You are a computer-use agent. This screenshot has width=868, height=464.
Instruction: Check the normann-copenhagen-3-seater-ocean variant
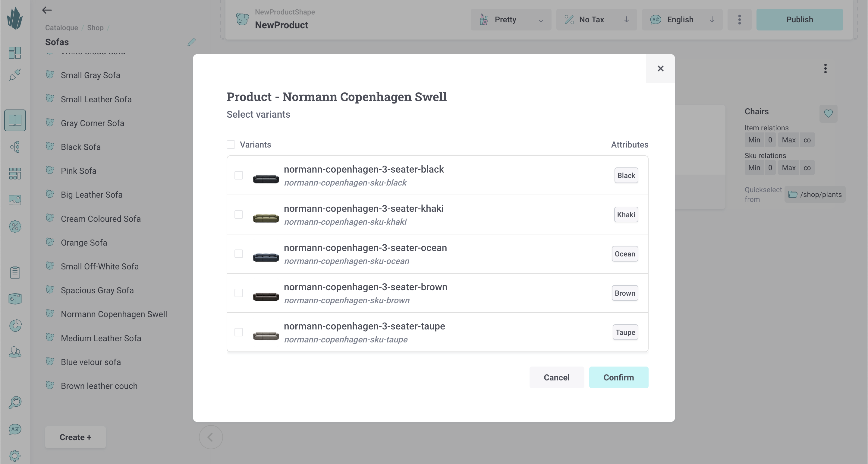(239, 254)
